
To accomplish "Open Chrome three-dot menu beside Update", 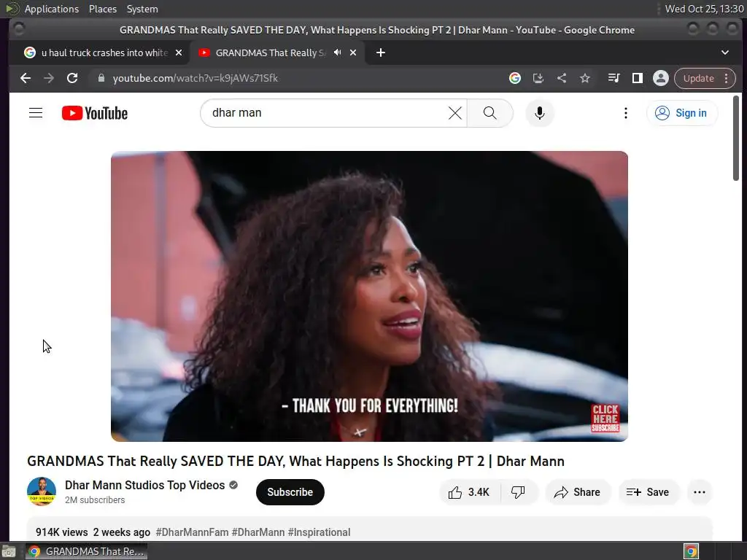I will point(727,78).
